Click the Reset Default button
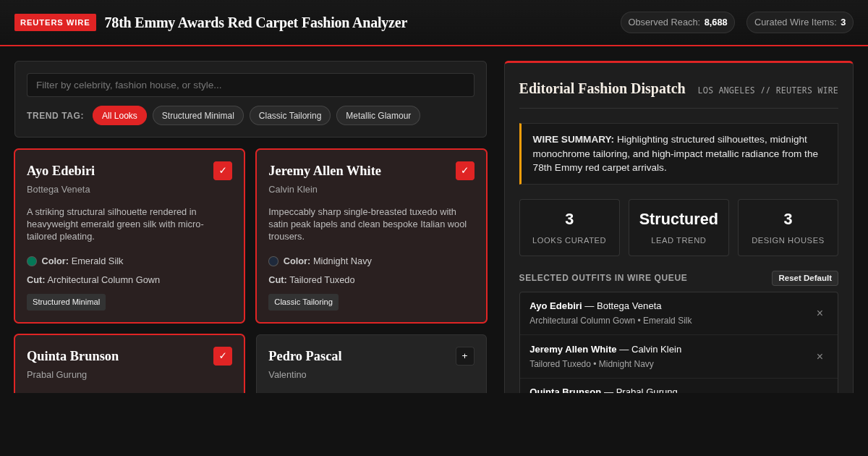The width and height of the screenshot is (868, 456). 805,278
